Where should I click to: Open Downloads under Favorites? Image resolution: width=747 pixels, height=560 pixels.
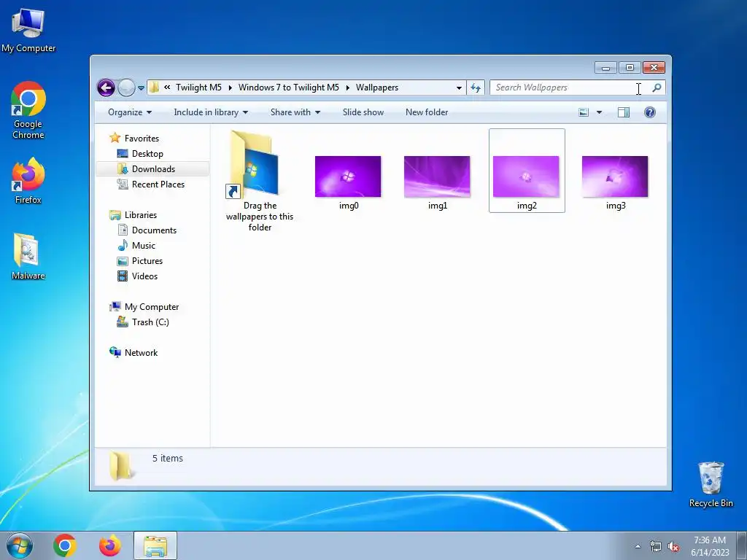tap(152, 169)
